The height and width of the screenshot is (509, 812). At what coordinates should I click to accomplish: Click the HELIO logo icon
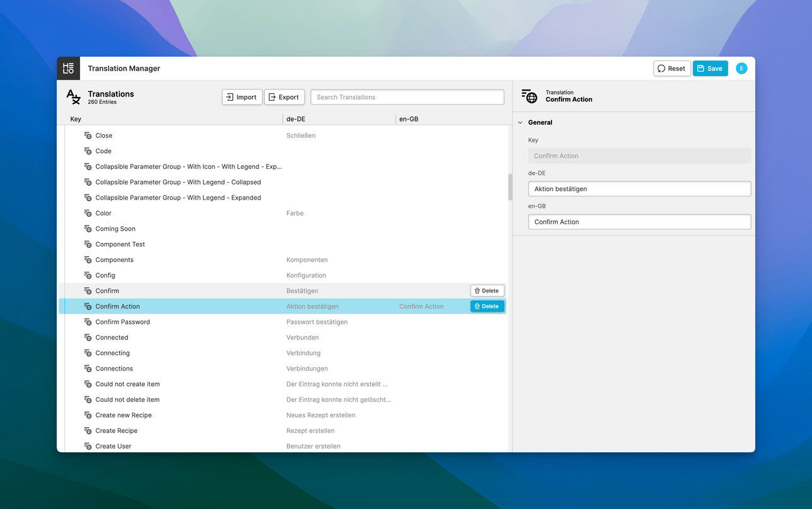click(69, 69)
